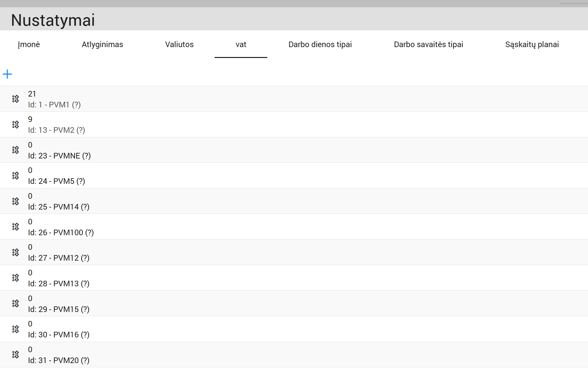The image size is (588, 369).
Task: Click the reorder handle for PVM12 row
Action: click(x=15, y=252)
